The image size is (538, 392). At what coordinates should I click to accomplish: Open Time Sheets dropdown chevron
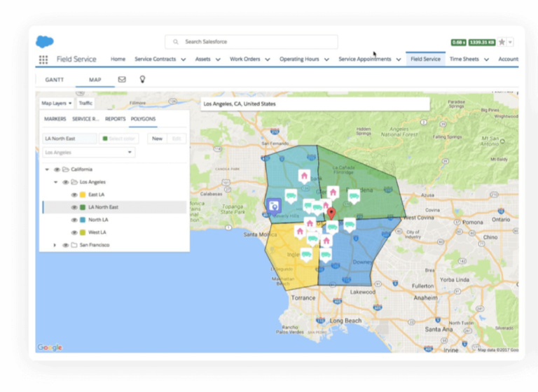pos(487,59)
